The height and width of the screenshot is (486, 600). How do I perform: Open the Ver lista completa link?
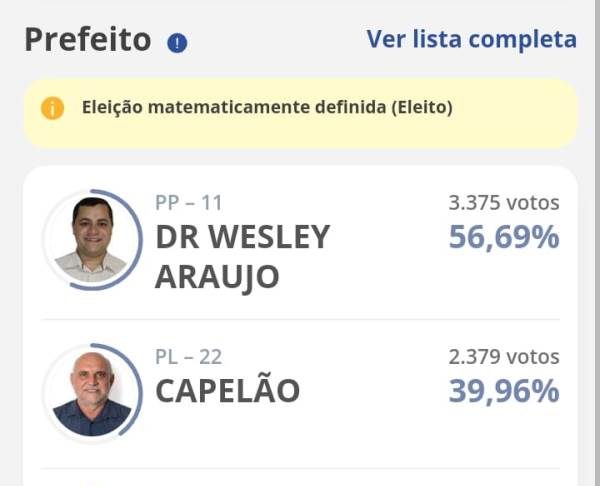coord(471,39)
